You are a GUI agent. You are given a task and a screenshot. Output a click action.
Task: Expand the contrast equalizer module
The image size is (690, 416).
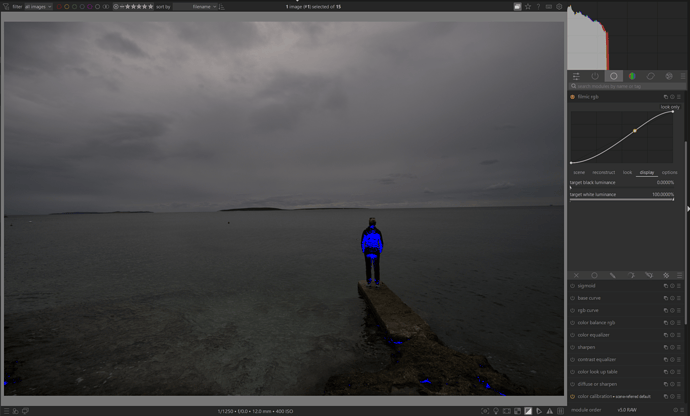coord(597,360)
